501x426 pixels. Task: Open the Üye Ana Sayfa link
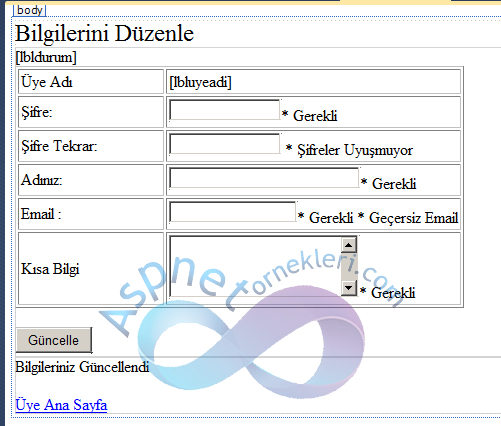click(x=61, y=405)
